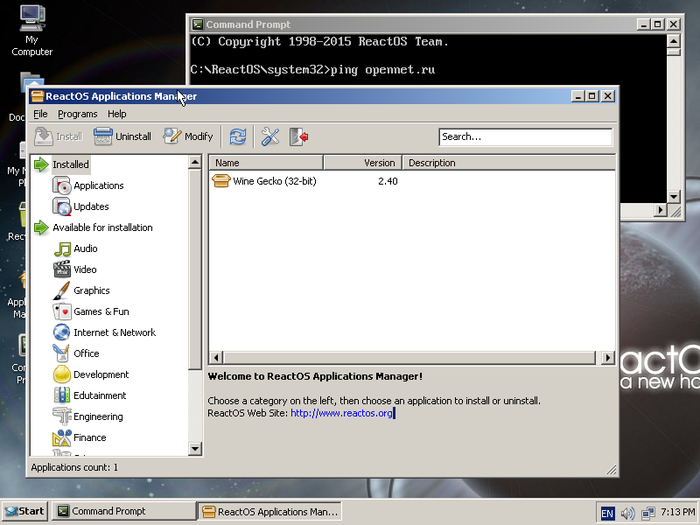Click the Start button

pyautogui.click(x=24, y=511)
